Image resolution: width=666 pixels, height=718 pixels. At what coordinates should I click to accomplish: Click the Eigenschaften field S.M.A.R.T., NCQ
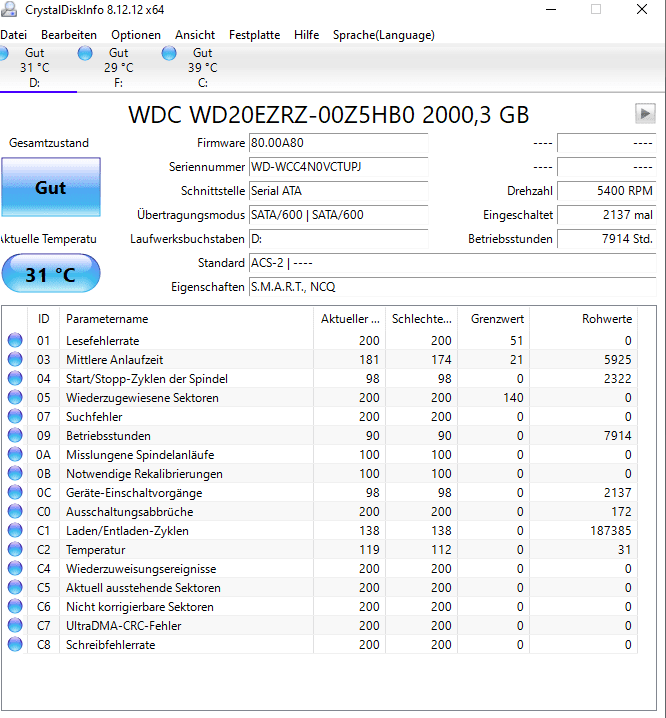pyautogui.click(x=453, y=287)
